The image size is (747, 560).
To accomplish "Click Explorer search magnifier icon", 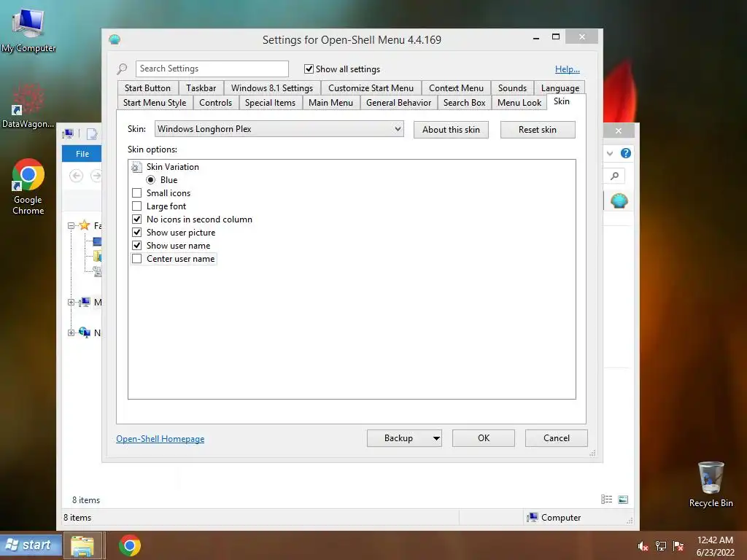I will tap(614, 176).
